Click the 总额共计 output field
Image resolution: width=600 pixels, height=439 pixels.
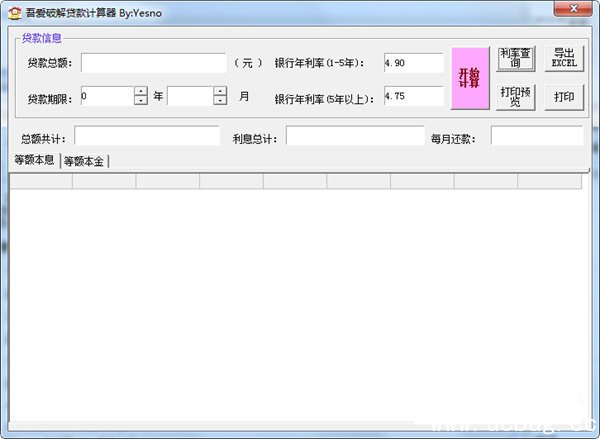click(x=146, y=136)
